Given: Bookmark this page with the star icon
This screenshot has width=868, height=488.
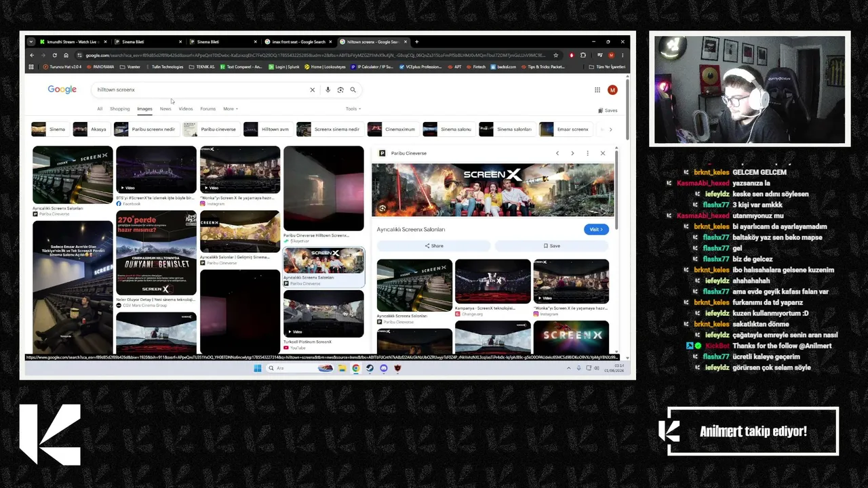Looking at the screenshot, I should coord(556,55).
